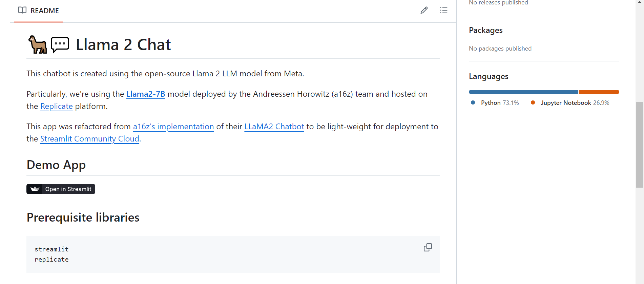Screen dimensions: 644x284
Task: Follow the Replicate platform link
Action: (x=56, y=106)
